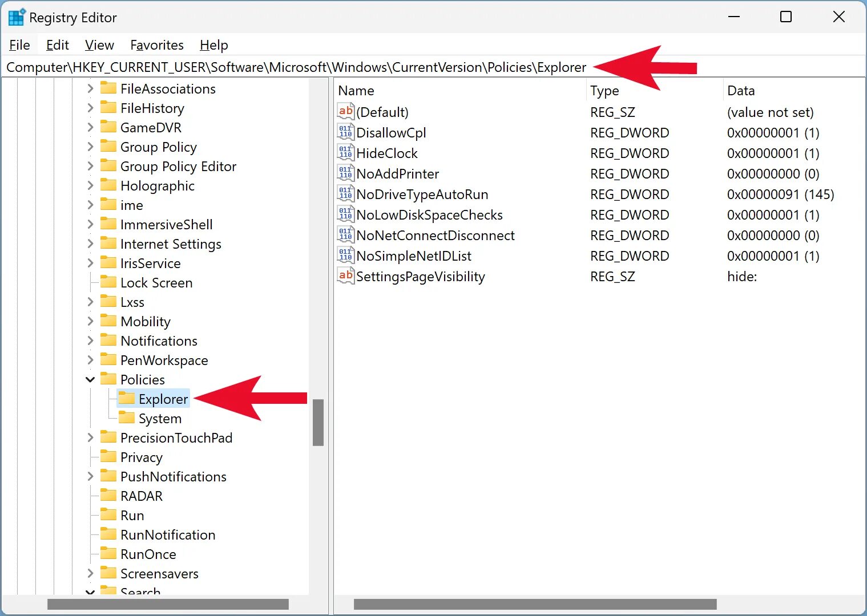Click the HideClock DWORD value icon

tap(345, 153)
